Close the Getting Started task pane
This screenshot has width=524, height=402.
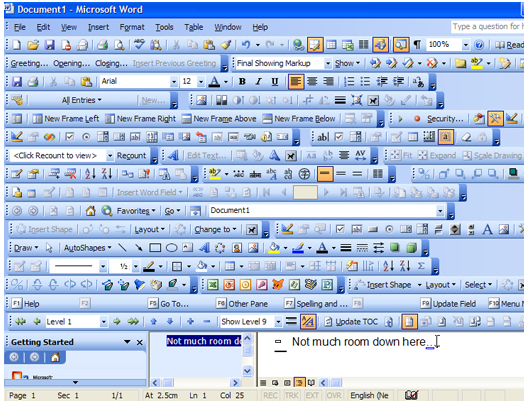click(x=140, y=342)
